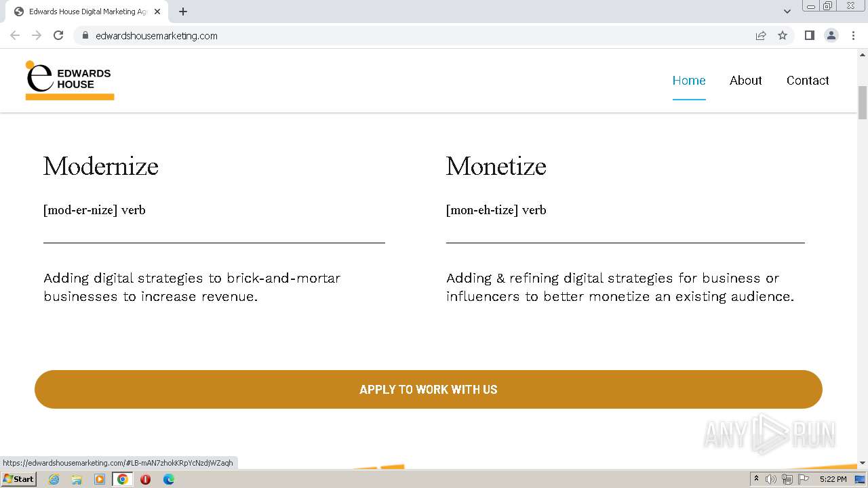This screenshot has width=868, height=488.
Task: Open the Windows Start menu
Action: 18,479
